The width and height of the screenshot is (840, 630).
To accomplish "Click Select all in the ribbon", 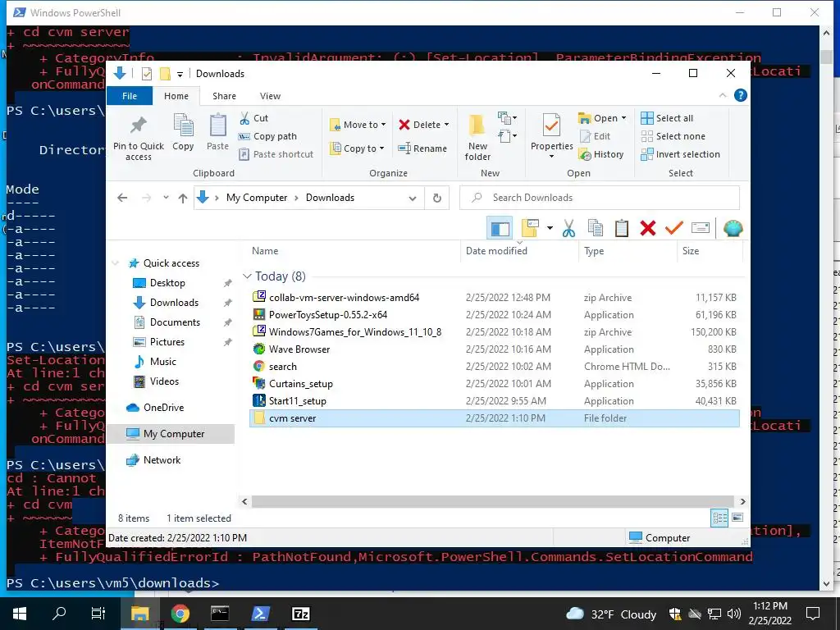I will click(667, 118).
